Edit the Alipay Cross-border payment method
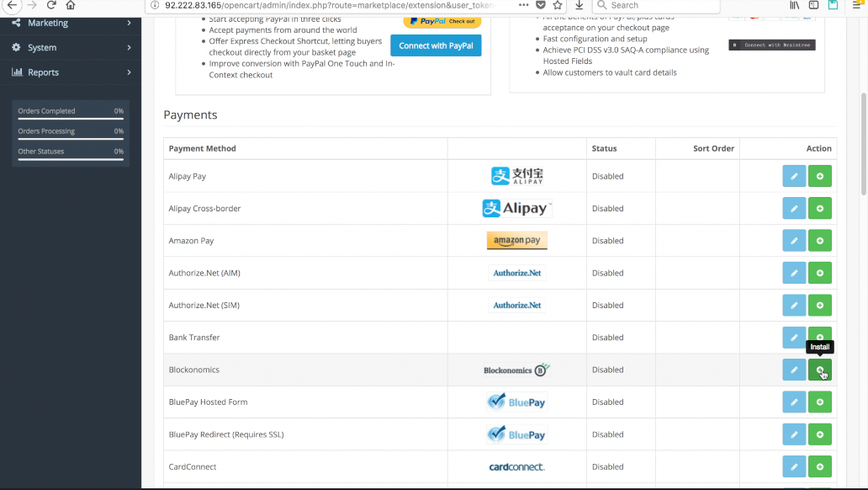 coord(794,209)
